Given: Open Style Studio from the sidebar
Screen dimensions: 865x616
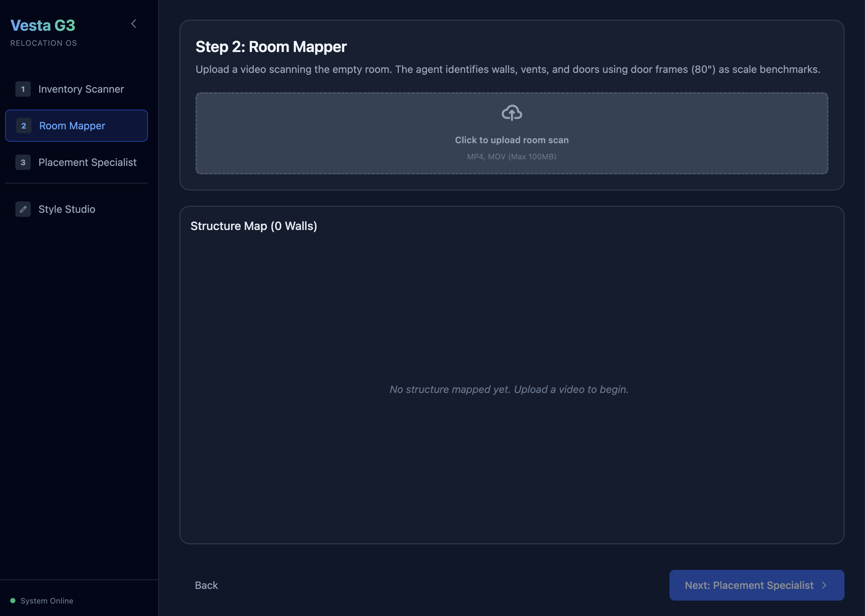Looking at the screenshot, I should click(x=67, y=209).
